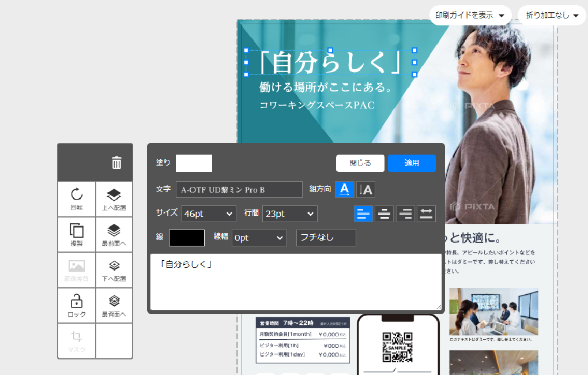Open the 塗り white fill color swatch
This screenshot has width=588, height=375.
[194, 163]
